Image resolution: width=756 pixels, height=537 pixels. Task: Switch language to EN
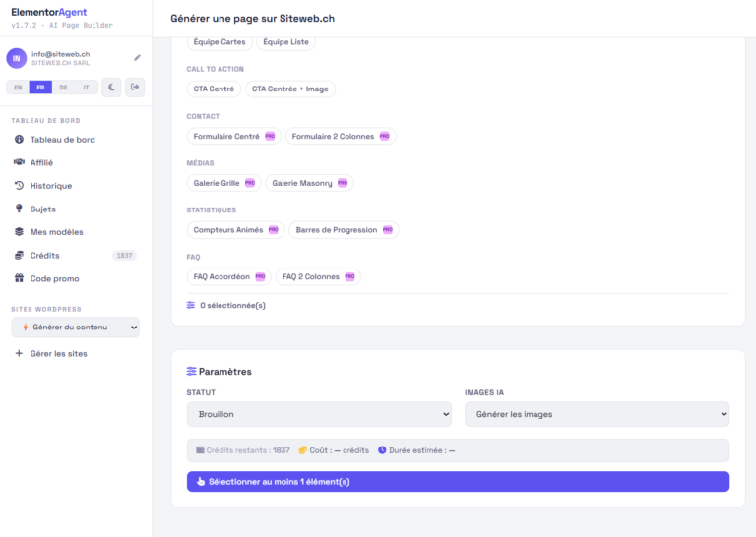(x=18, y=88)
